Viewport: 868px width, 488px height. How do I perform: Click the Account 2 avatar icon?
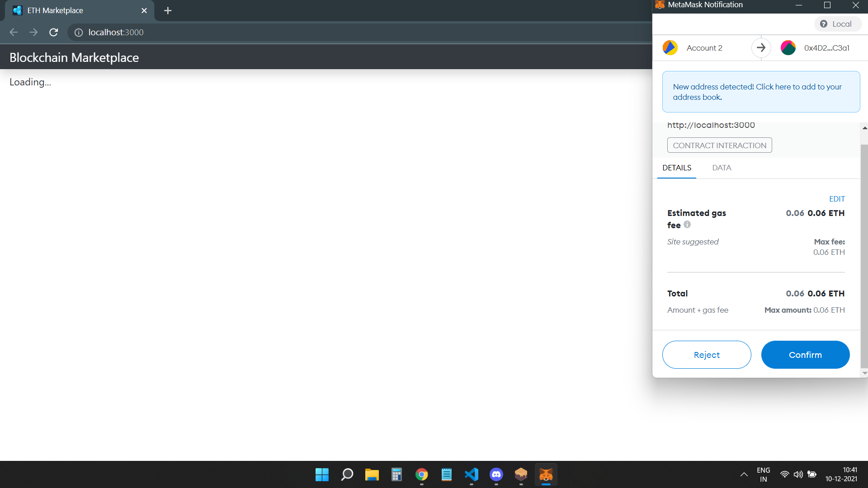pyautogui.click(x=670, y=48)
